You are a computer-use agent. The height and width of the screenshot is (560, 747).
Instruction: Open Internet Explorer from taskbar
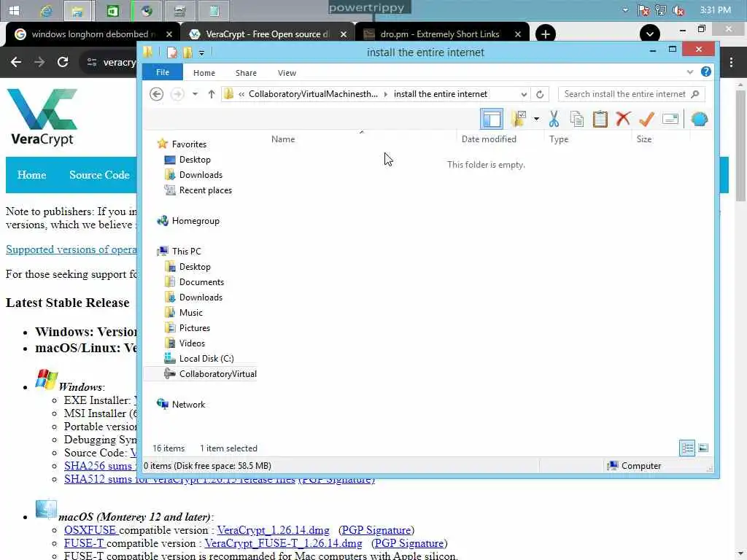point(46,10)
